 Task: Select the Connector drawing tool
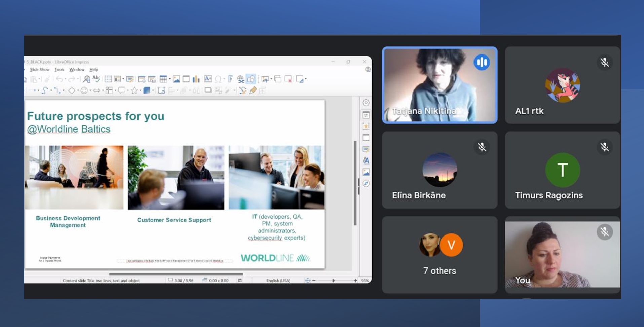[x=58, y=90]
